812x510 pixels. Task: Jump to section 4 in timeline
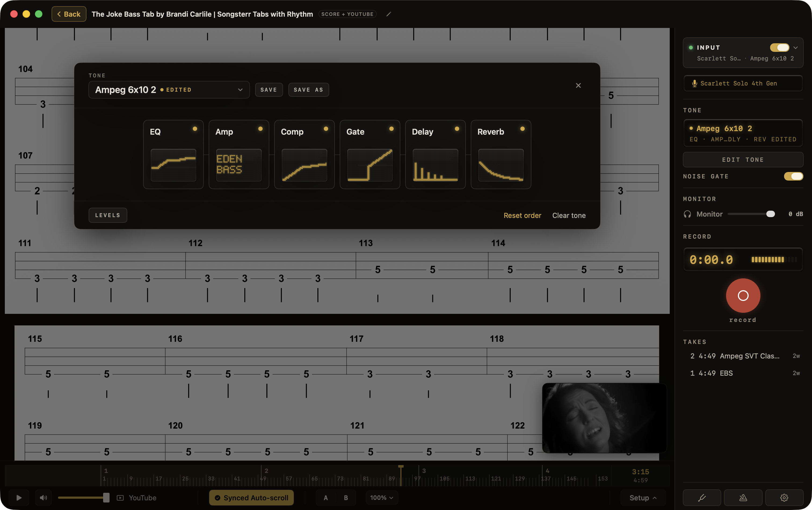(548, 471)
